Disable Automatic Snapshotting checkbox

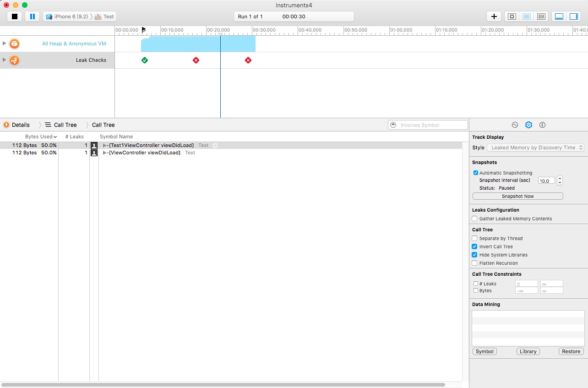(476, 173)
